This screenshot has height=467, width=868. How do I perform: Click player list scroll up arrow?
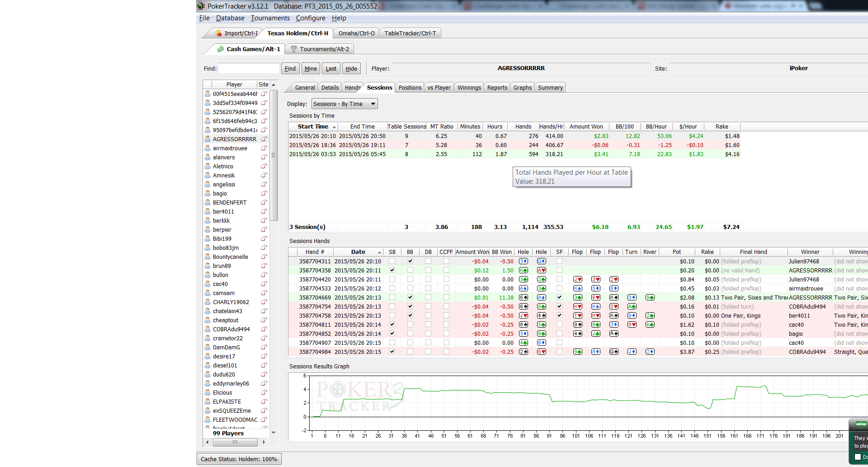tap(274, 85)
